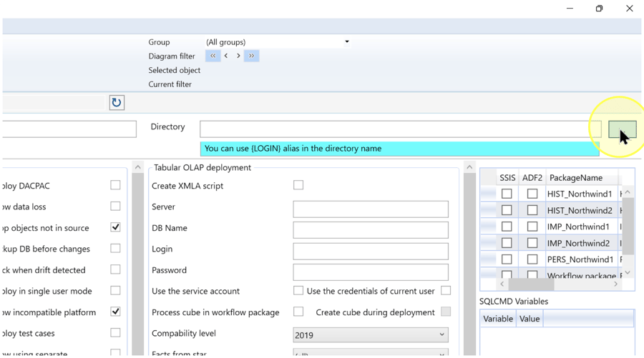Check ADF2 box for HIST_Northwind1
Image resolution: width=644 pixels, height=358 pixels.
pyautogui.click(x=532, y=194)
